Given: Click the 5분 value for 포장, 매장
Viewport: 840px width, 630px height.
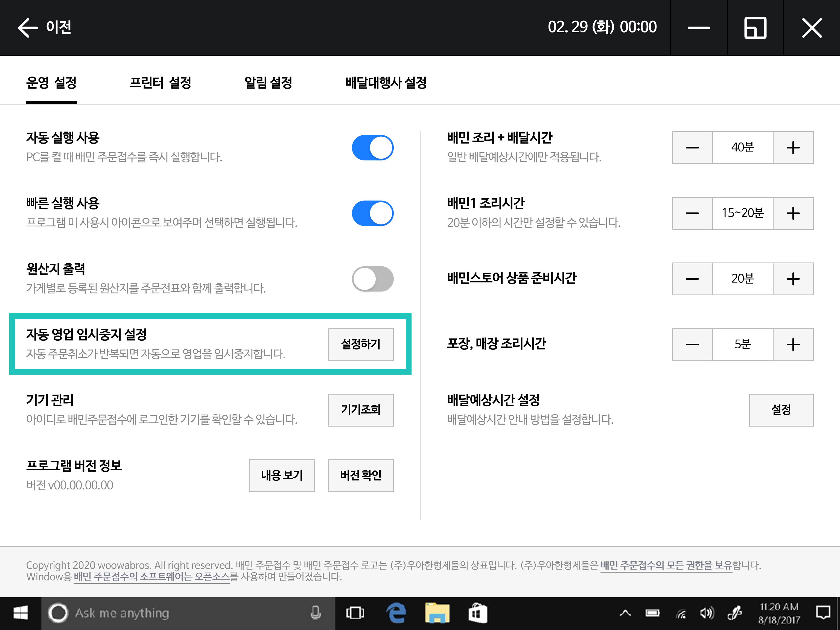Looking at the screenshot, I should tap(743, 345).
